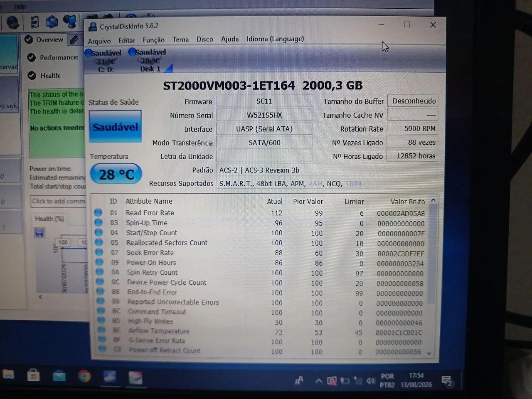532x399 pixels.
Task: Open Google Chrome from the taskbar
Action: click(84, 377)
